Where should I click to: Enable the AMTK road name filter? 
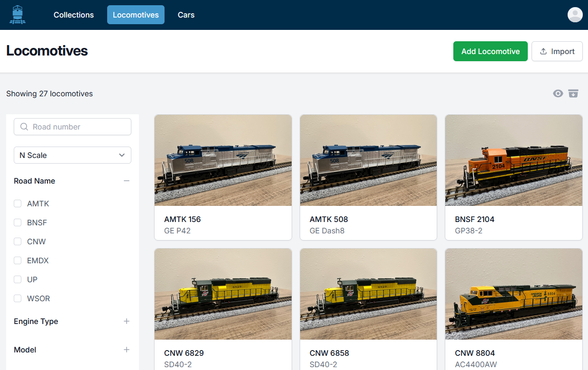point(18,203)
